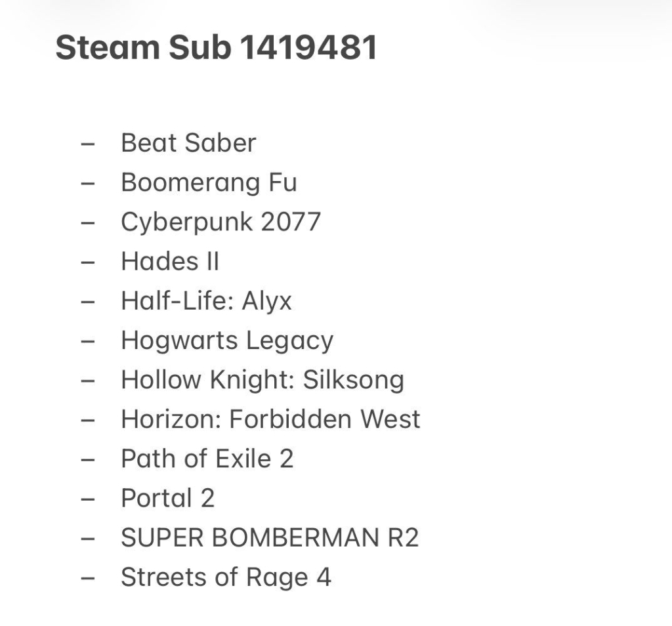Click the dash bullet before Hades II
Viewport: 672px width, 626px height.
[x=87, y=262]
